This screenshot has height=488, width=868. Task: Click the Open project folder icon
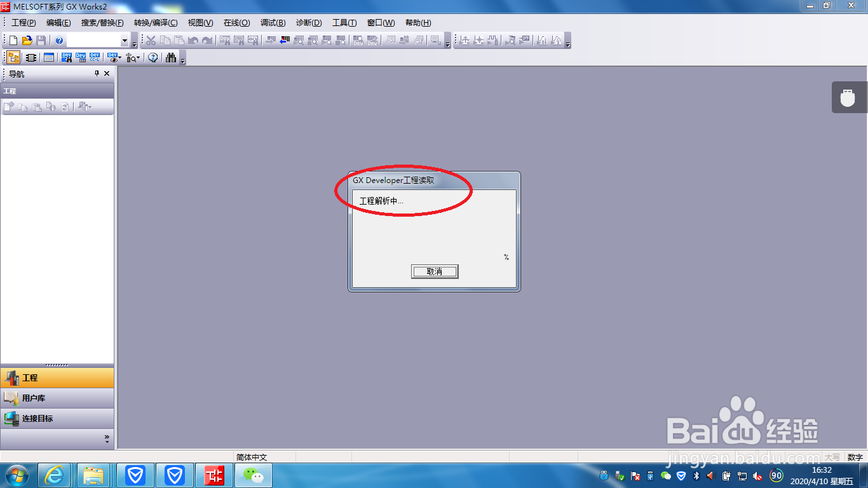coord(27,41)
